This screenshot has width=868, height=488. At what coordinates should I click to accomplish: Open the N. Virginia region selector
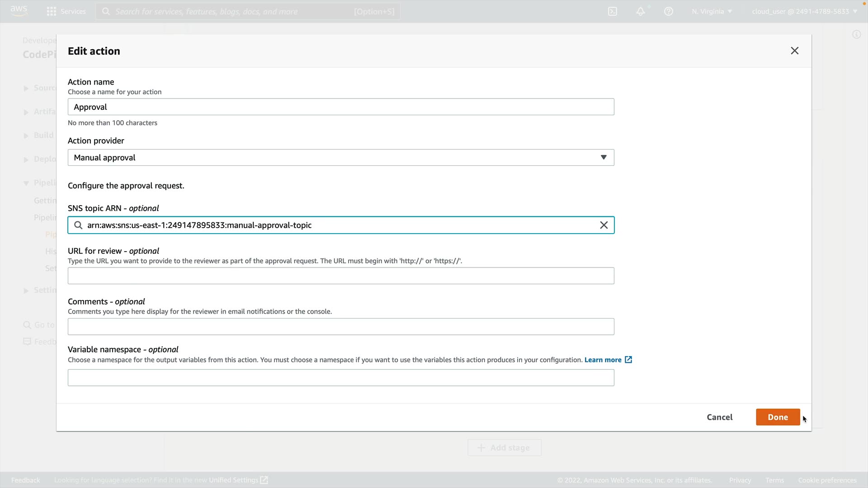[712, 11]
